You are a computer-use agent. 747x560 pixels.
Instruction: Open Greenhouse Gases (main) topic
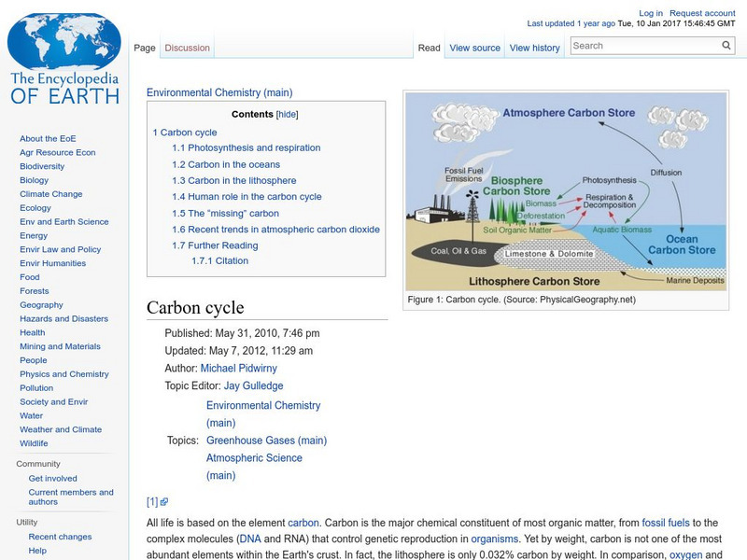tap(267, 441)
